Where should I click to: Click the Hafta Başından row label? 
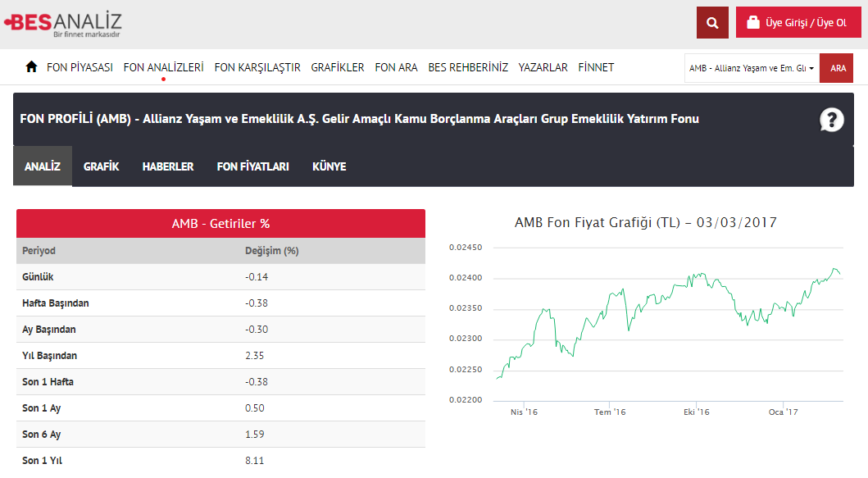[56, 303]
